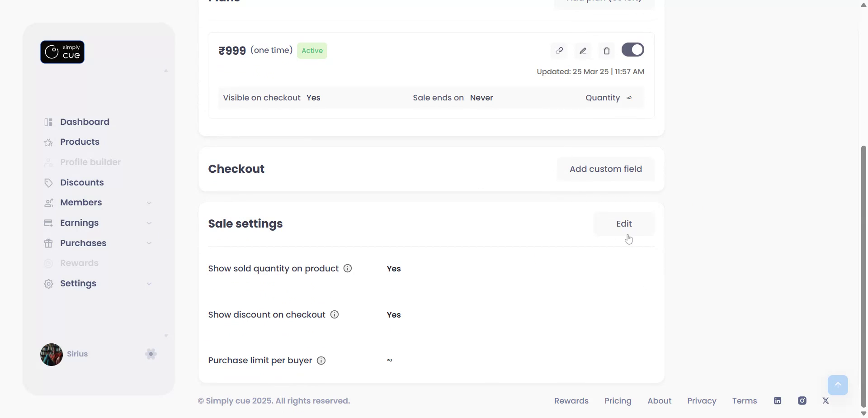Open LinkedIn icon in footer
Screen dimensions: 868x418
(778, 401)
